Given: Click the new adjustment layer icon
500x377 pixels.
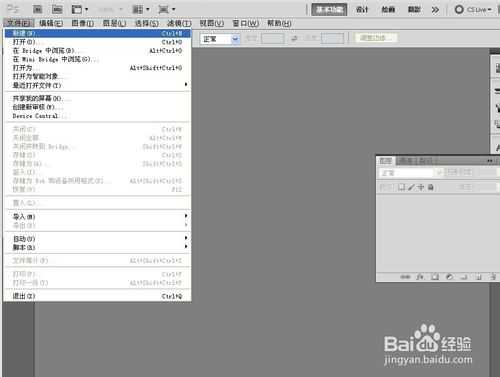Looking at the screenshot, I should [x=449, y=277].
